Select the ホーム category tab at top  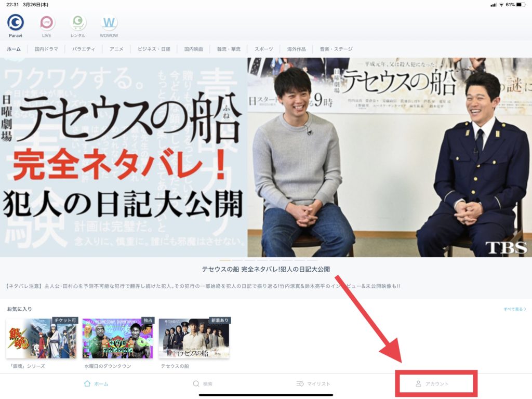click(14, 49)
